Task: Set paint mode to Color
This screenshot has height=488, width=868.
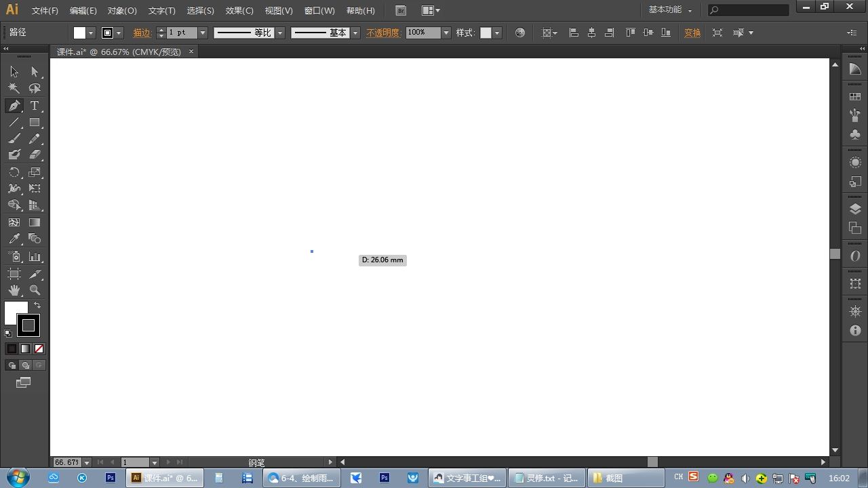Action: pos(12,348)
